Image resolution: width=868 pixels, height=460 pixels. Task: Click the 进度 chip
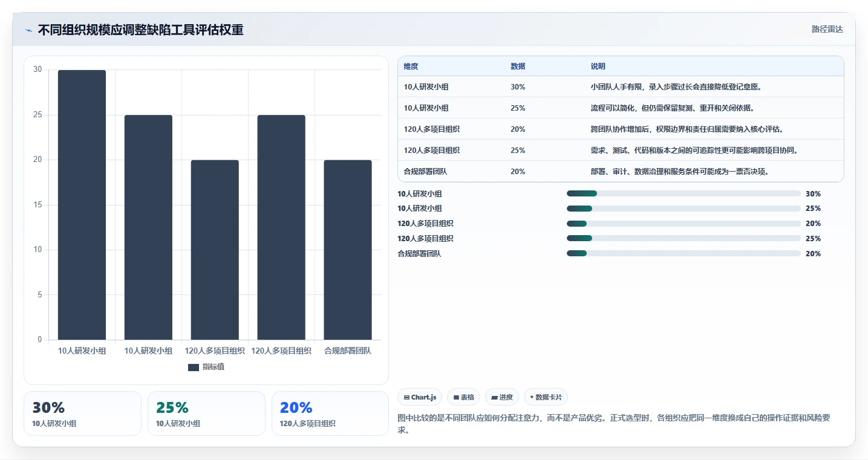(x=502, y=397)
